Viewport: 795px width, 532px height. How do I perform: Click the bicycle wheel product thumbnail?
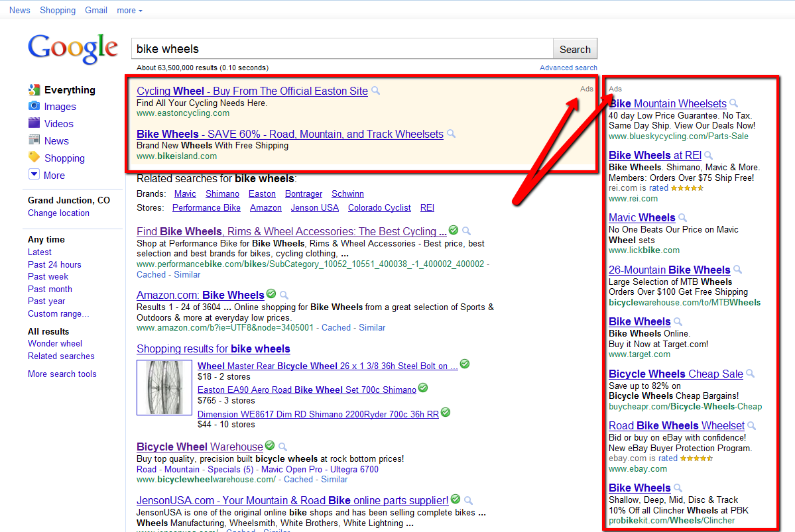point(164,388)
